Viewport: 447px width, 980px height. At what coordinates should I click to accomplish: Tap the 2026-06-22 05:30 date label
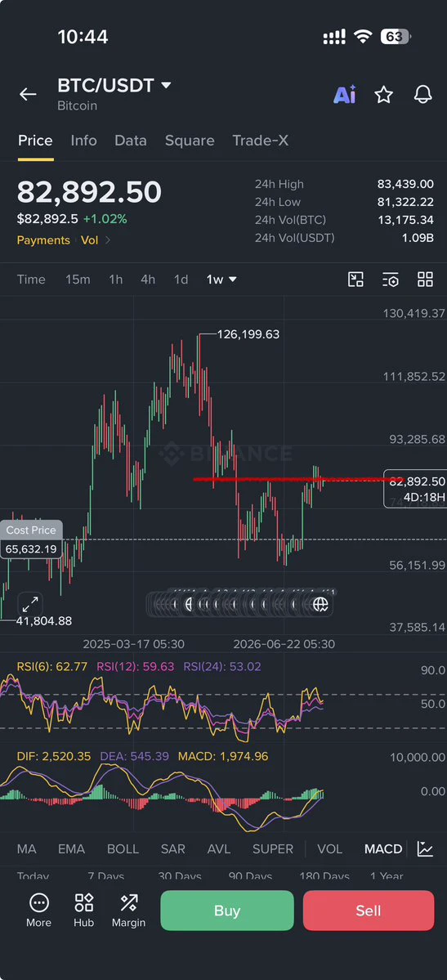(x=284, y=644)
